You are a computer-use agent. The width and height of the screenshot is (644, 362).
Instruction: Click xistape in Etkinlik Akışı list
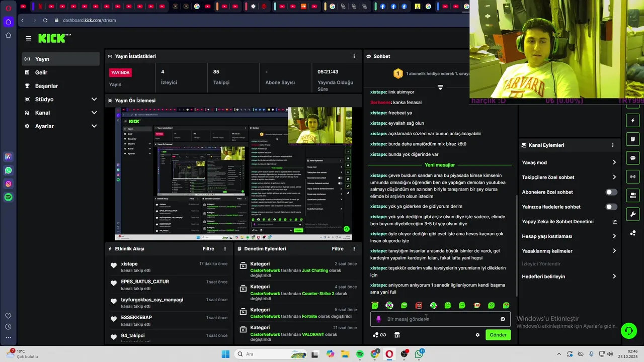click(129, 264)
